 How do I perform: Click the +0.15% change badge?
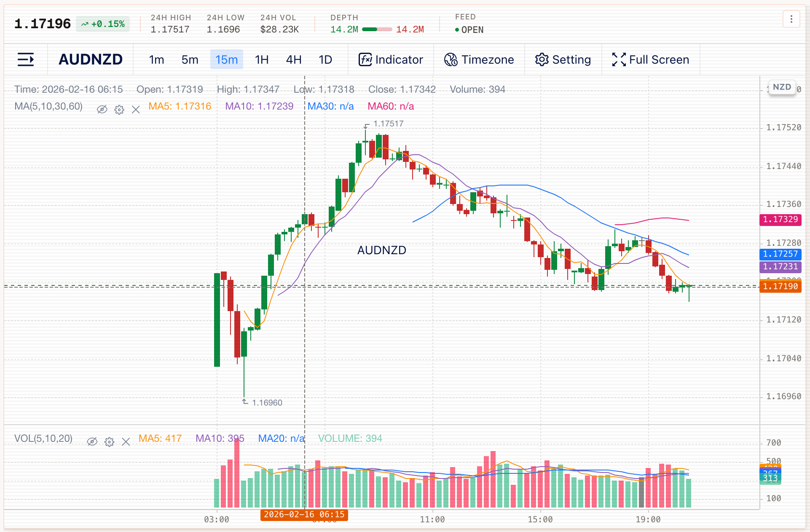point(103,24)
